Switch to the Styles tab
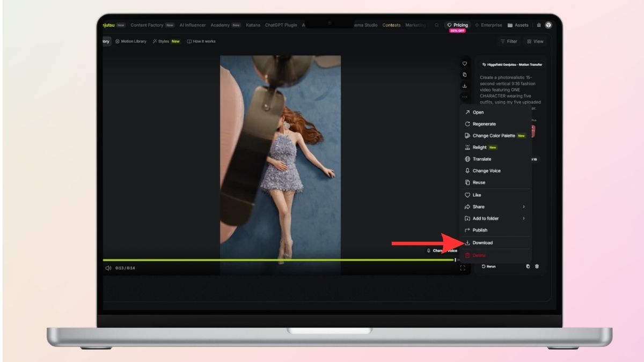 (x=166, y=41)
